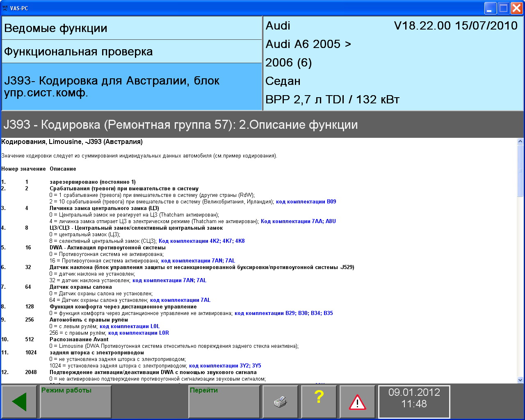Click the title "Кодирования, Limousine, -J393 (Австралия)"
The image size is (525, 420).
pyautogui.click(x=72, y=142)
